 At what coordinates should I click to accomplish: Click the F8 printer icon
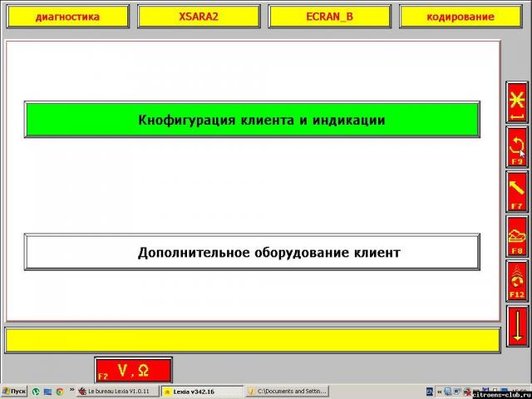click(x=517, y=236)
